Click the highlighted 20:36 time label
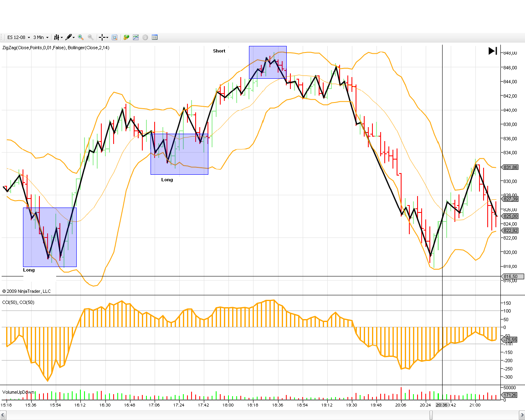Viewport: 525px width, 420px height. [441, 405]
